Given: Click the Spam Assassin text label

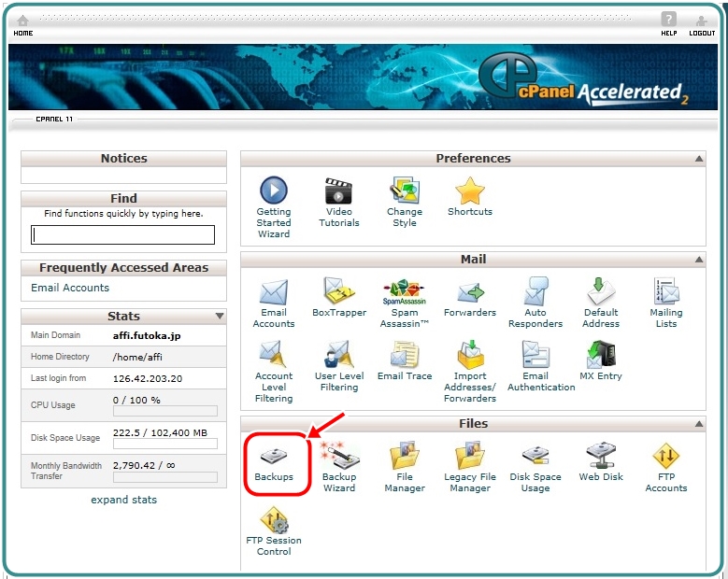Looking at the screenshot, I should click(x=405, y=318).
